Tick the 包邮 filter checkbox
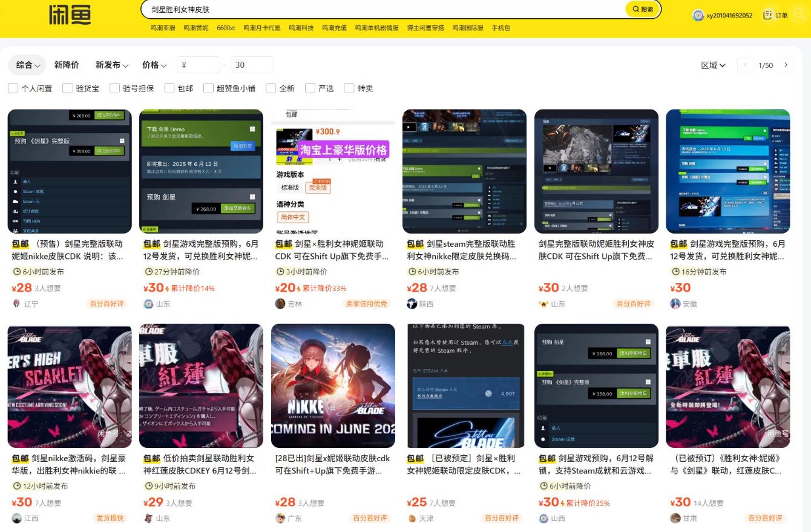The width and height of the screenshot is (811, 532). [x=169, y=88]
